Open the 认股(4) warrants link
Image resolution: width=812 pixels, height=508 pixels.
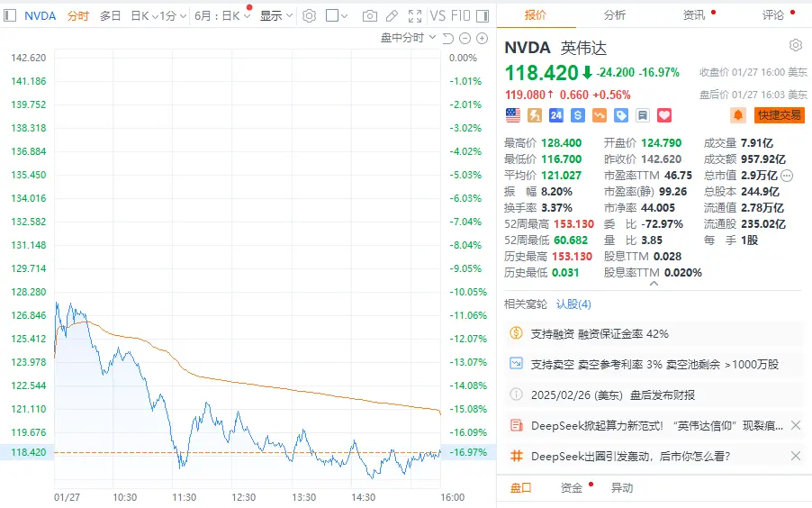tap(573, 304)
